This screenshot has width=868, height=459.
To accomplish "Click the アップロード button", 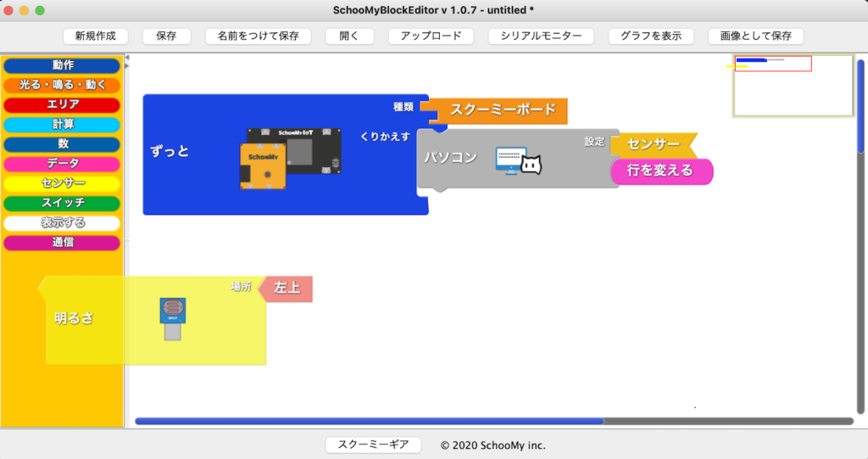I will coord(431,36).
